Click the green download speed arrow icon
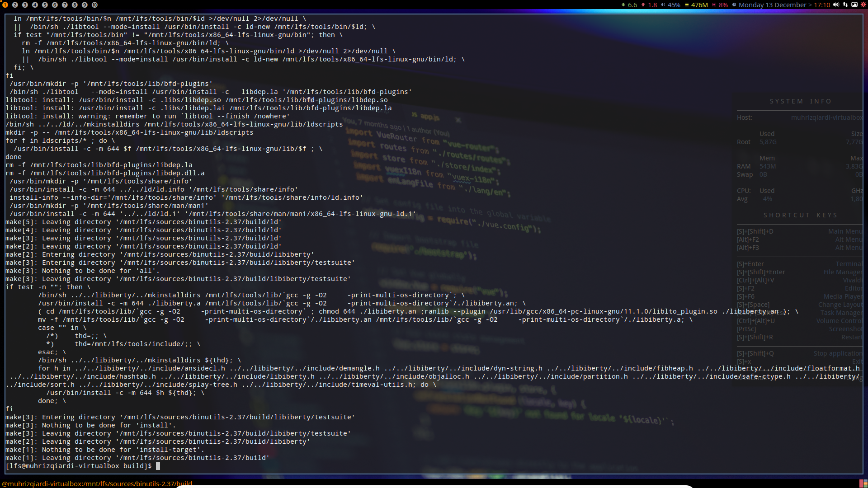 tap(623, 5)
